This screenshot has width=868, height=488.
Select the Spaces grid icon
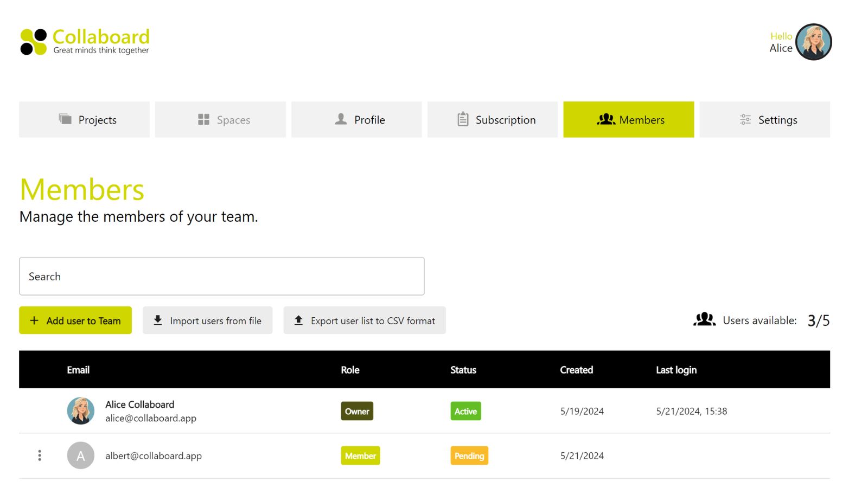[x=203, y=119]
